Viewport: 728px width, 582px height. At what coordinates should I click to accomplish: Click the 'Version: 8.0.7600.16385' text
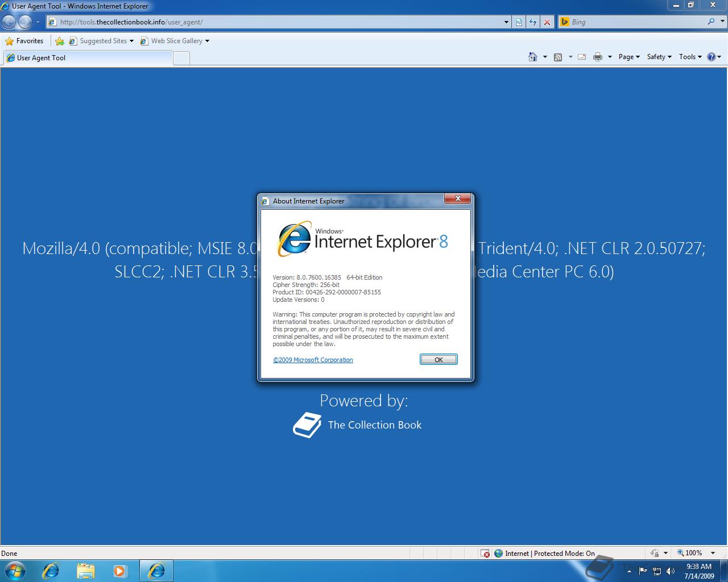click(307, 277)
